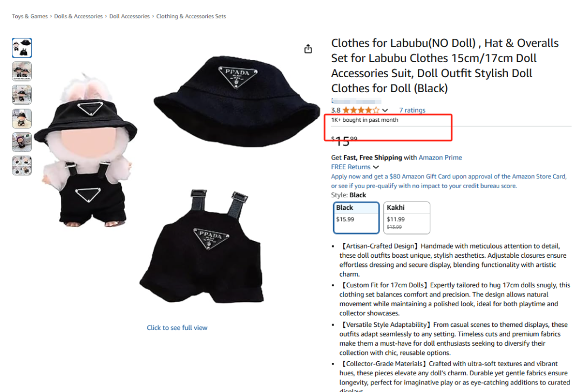This screenshot has height=392, width=583.
Task: Select the Kakhi style option
Action: point(406,218)
